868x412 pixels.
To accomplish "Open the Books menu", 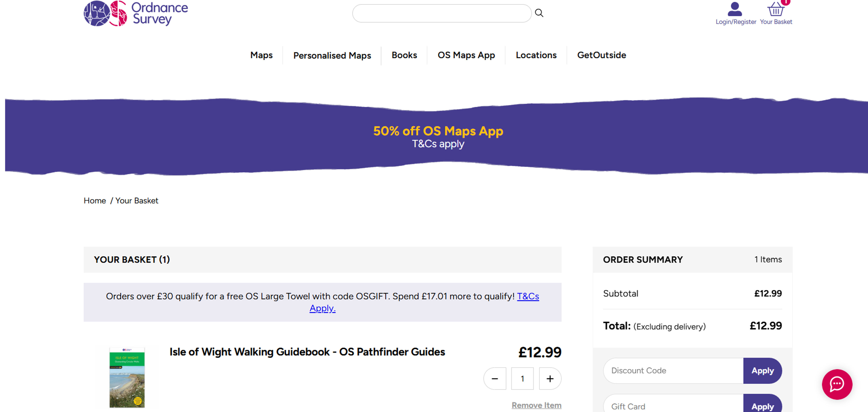I will (x=404, y=55).
